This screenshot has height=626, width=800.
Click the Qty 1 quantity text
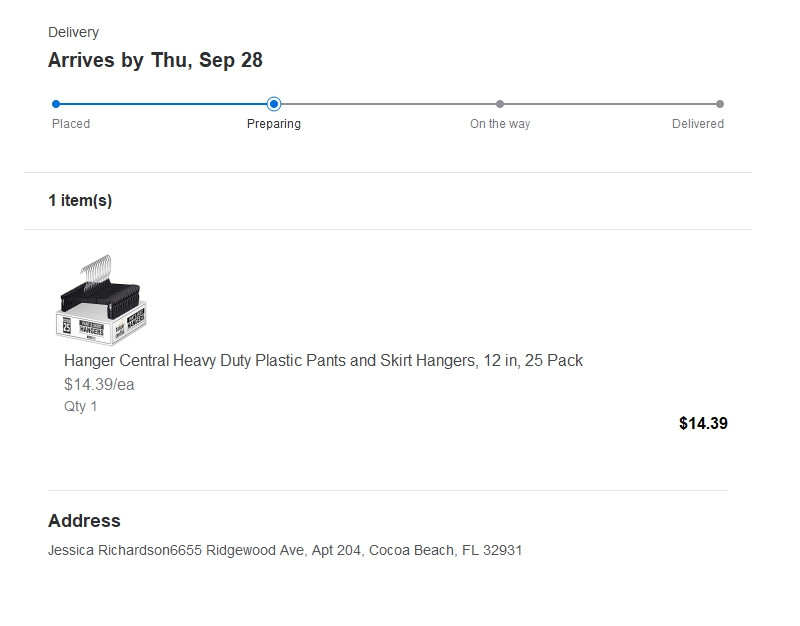81,406
